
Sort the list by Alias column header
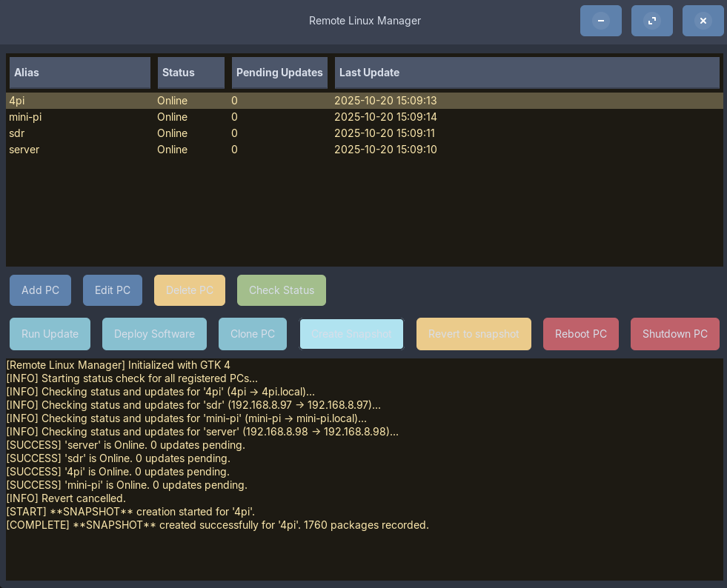pos(80,73)
